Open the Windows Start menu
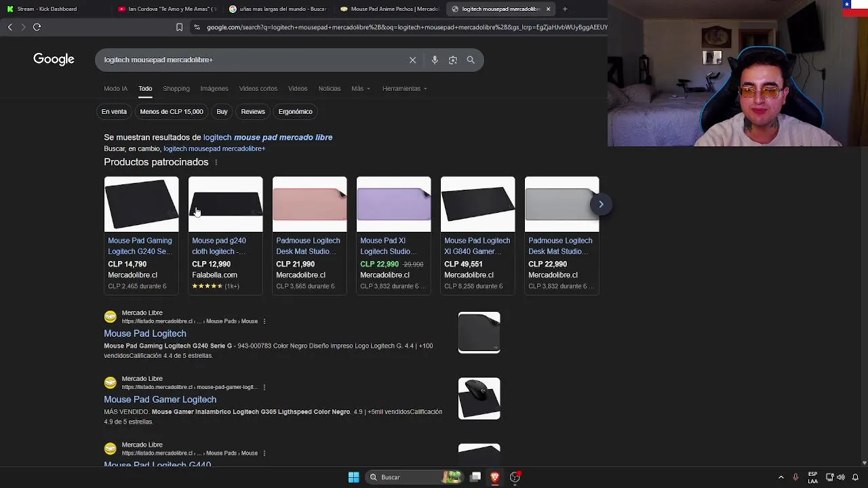The image size is (868, 488). [353, 477]
